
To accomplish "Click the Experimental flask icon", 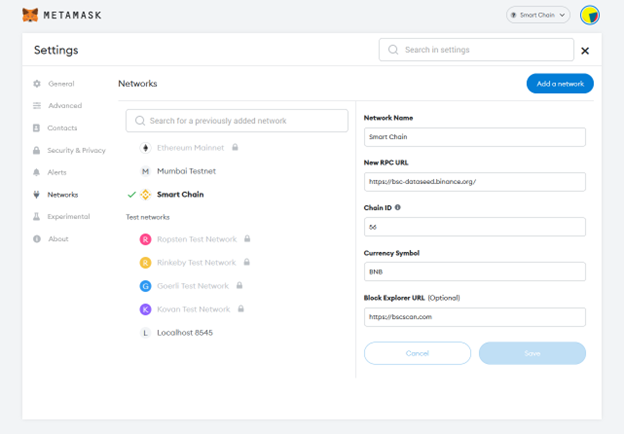I will click(36, 216).
